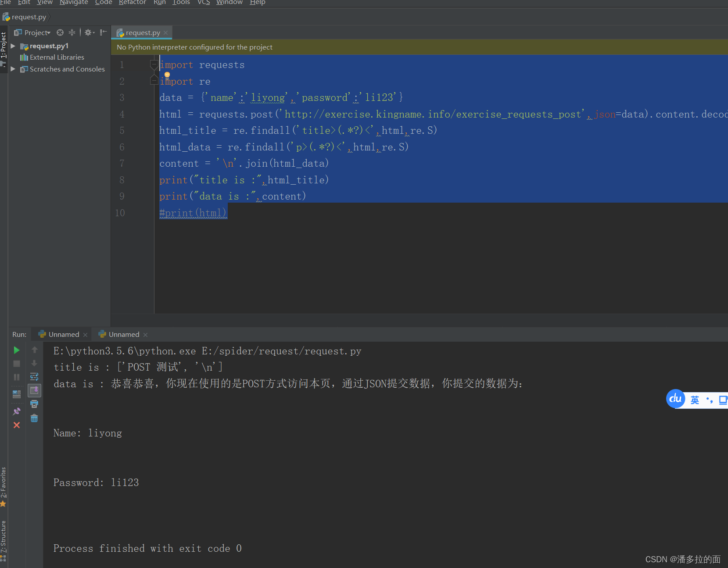Toggle Pin Tab for the run console

tap(17, 411)
